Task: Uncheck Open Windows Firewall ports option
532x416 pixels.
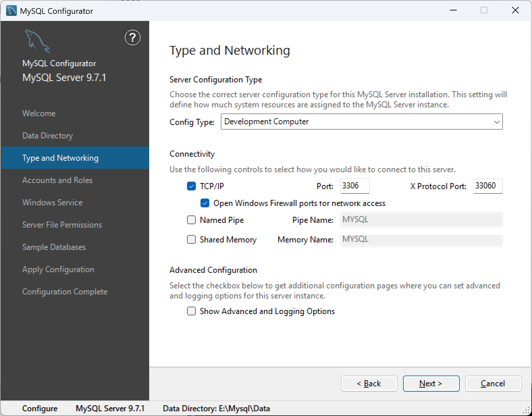Action: click(205, 203)
